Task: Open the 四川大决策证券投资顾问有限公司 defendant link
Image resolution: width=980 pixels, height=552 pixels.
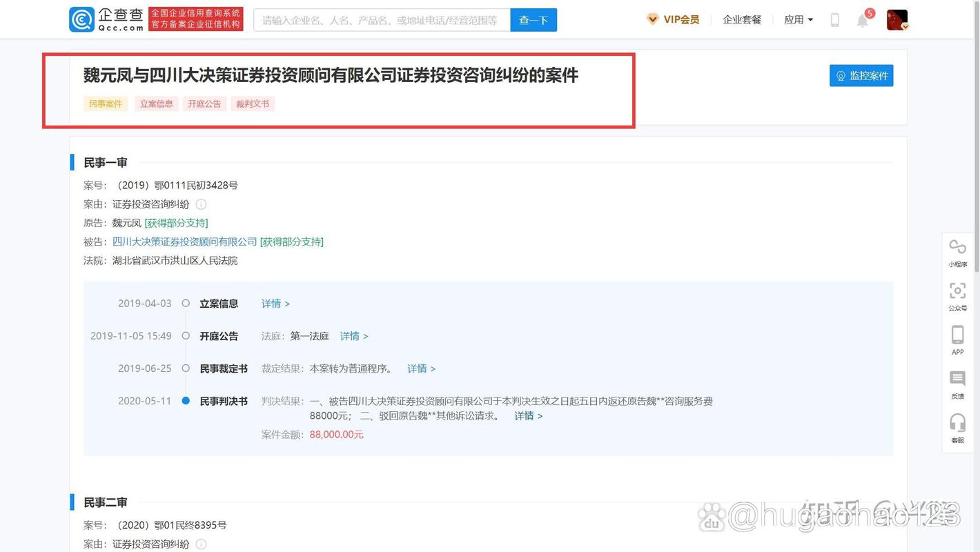Action: 184,241
